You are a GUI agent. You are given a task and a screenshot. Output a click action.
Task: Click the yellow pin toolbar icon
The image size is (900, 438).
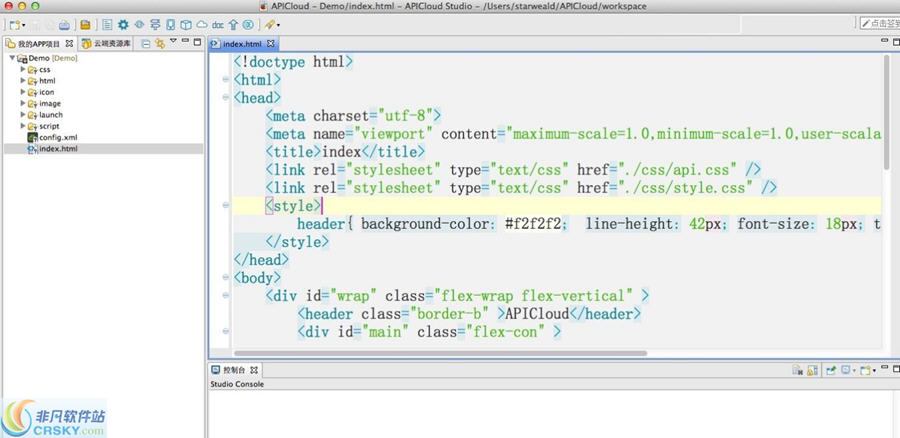click(x=270, y=25)
